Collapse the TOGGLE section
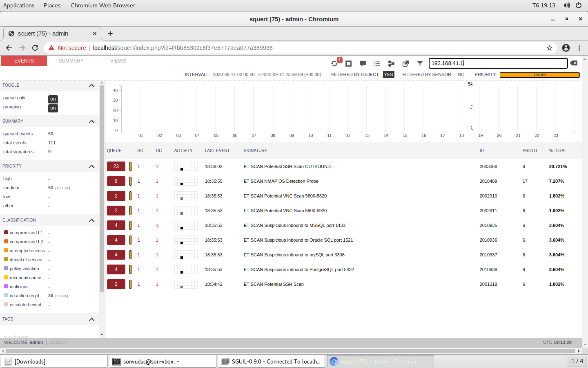 pos(91,86)
